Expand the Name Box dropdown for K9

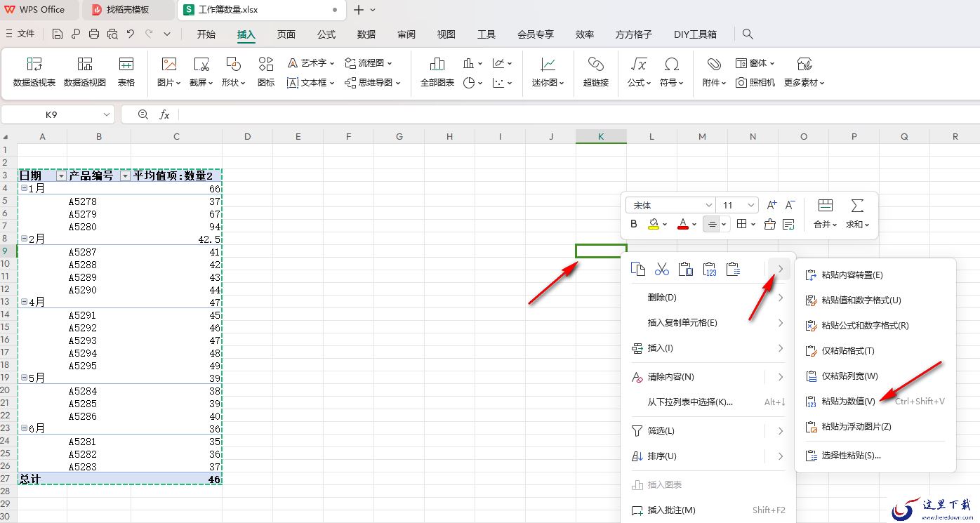[x=107, y=114]
